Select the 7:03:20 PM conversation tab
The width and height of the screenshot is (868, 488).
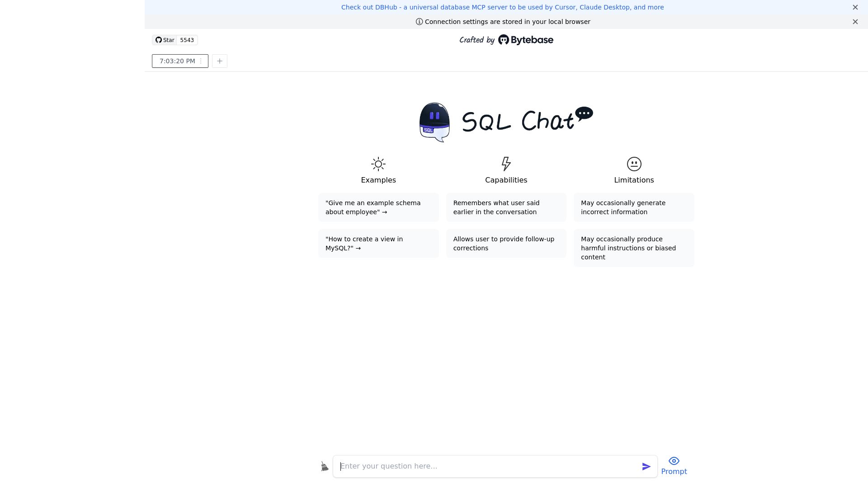coord(177,61)
